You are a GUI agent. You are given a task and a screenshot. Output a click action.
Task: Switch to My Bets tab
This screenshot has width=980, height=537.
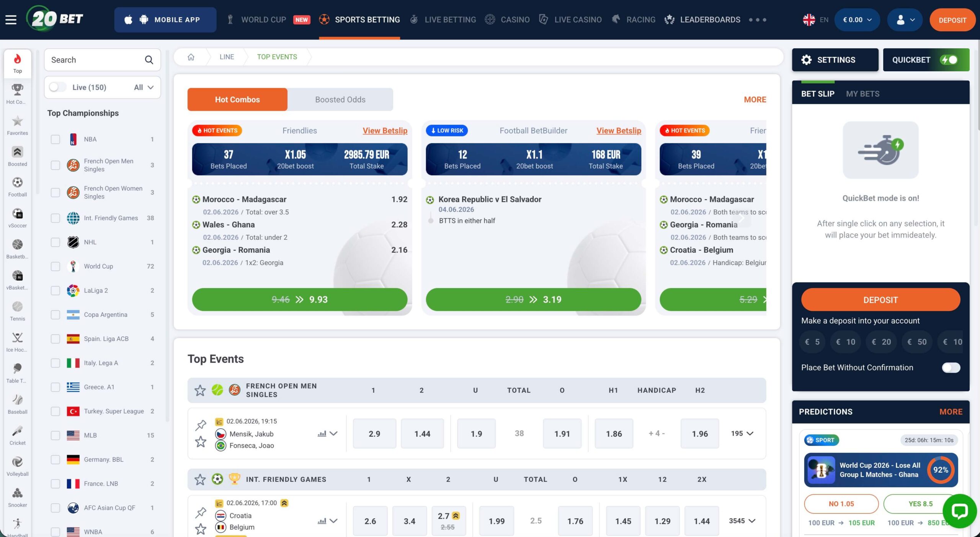pos(862,94)
